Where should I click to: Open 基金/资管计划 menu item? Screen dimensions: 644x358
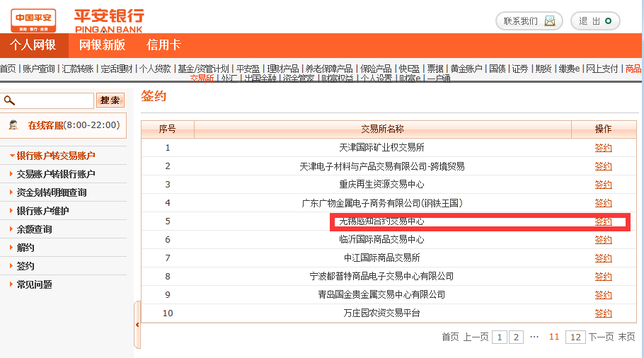pyautogui.click(x=203, y=69)
